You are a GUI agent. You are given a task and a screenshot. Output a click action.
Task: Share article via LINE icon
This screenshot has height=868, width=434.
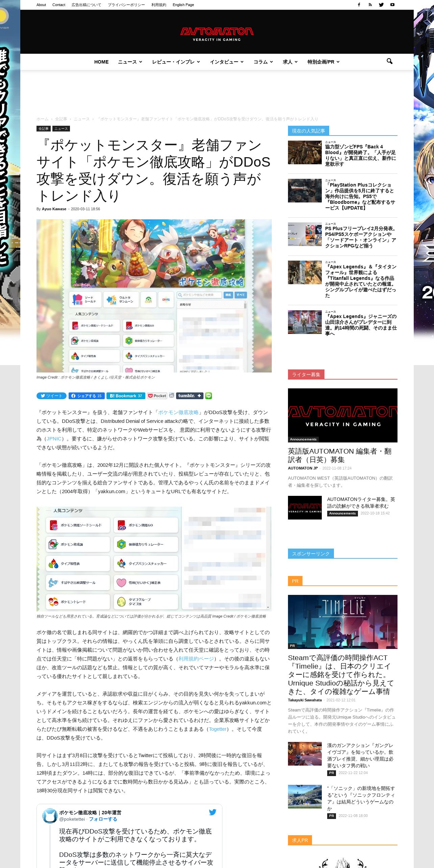(209, 396)
